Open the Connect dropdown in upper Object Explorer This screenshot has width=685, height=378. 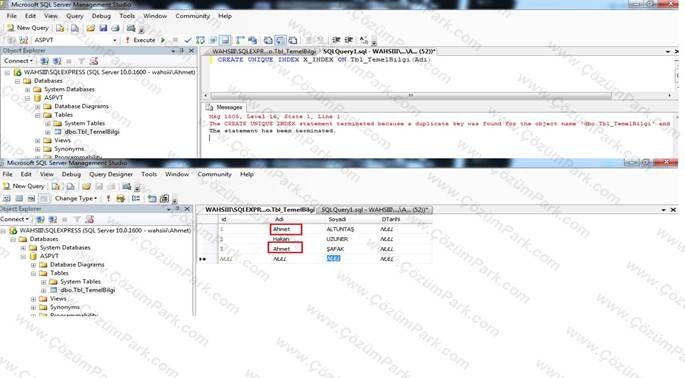pos(18,61)
